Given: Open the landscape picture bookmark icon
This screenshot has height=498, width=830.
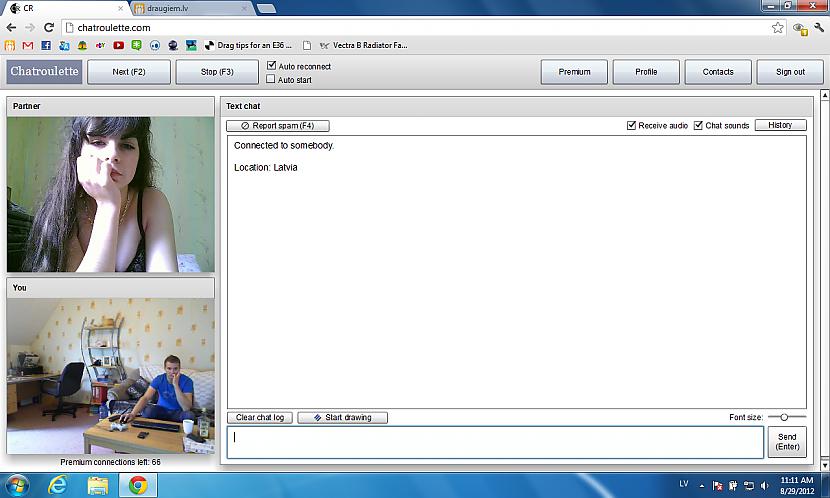Looking at the screenshot, I should tap(191, 46).
